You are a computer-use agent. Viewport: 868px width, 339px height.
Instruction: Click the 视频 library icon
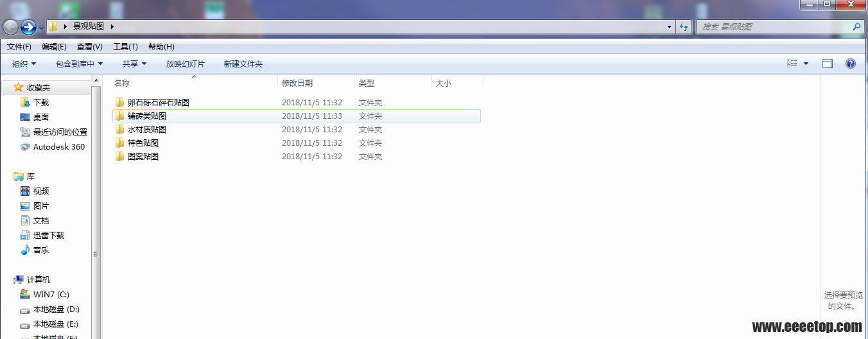(x=25, y=191)
